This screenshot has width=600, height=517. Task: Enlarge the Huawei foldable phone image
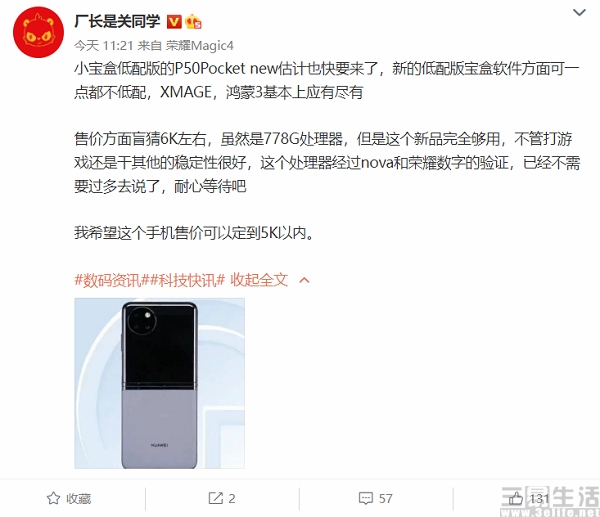click(x=160, y=383)
